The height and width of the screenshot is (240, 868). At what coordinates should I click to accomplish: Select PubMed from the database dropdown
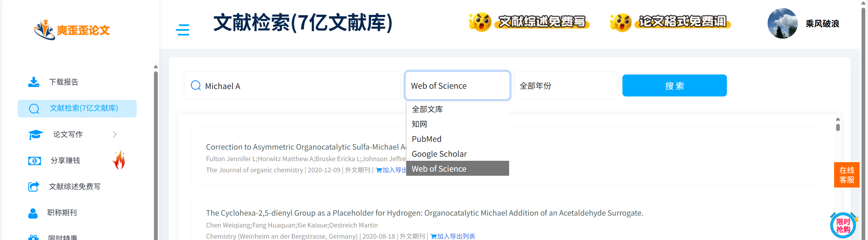click(x=426, y=139)
